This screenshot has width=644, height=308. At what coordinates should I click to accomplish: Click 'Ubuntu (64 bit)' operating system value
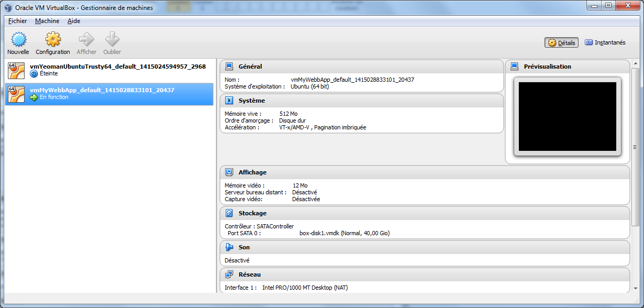[x=310, y=86]
